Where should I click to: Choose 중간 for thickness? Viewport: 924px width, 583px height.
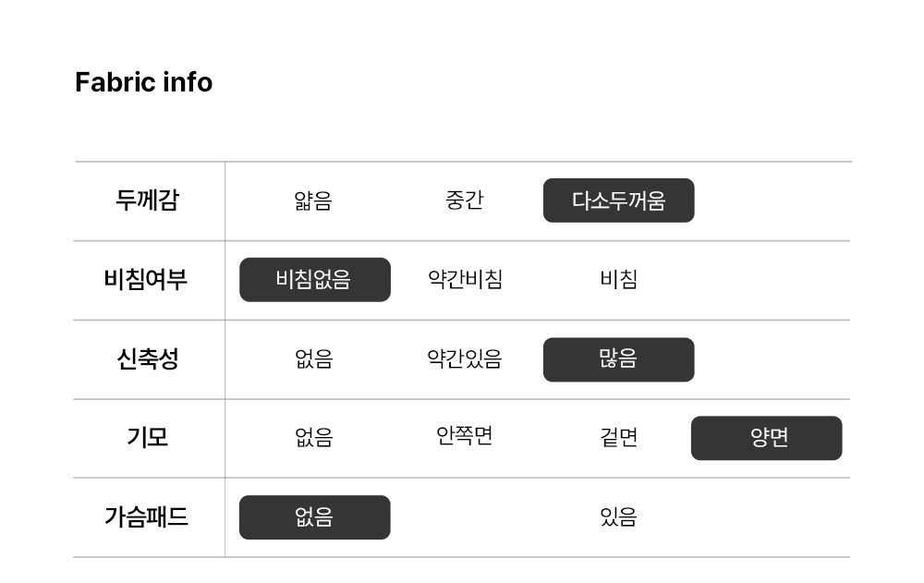pyautogui.click(x=465, y=200)
